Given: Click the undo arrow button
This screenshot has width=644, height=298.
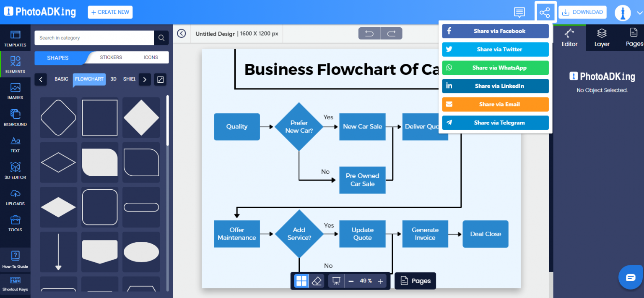Looking at the screenshot, I should 369,34.
